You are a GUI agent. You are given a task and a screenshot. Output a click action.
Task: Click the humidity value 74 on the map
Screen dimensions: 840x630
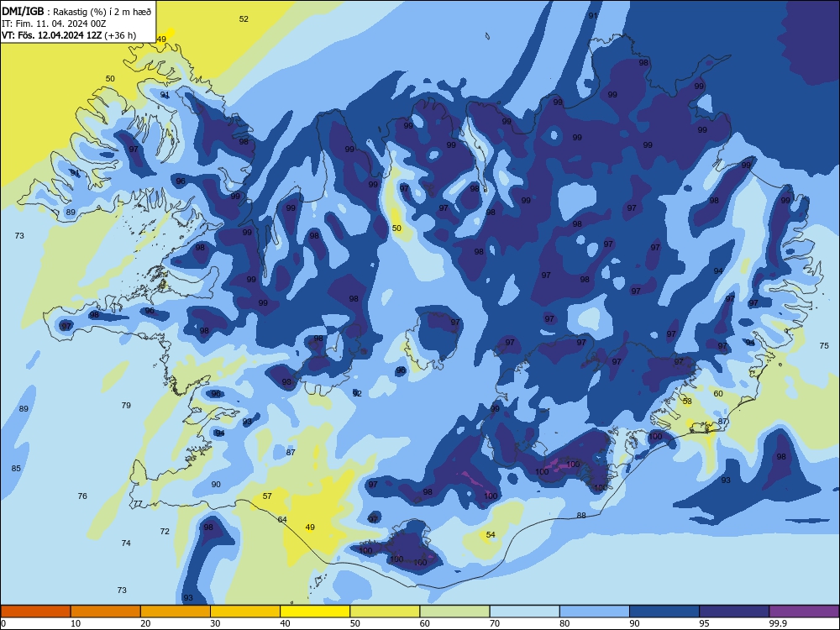tap(126, 543)
